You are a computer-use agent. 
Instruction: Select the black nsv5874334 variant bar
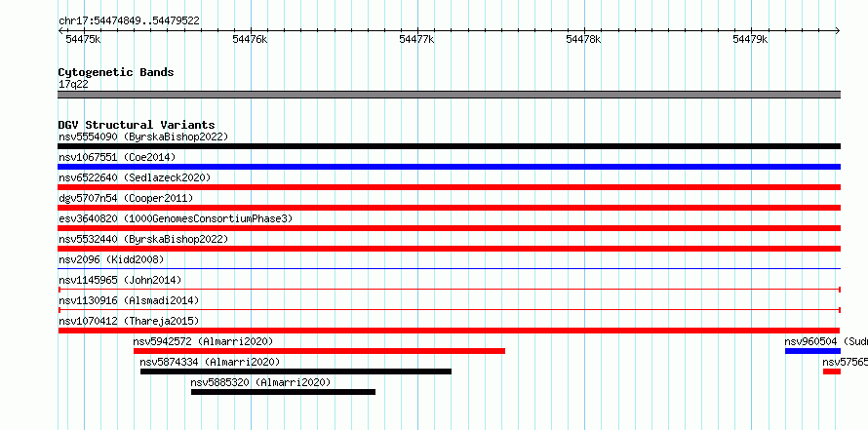click(296, 371)
